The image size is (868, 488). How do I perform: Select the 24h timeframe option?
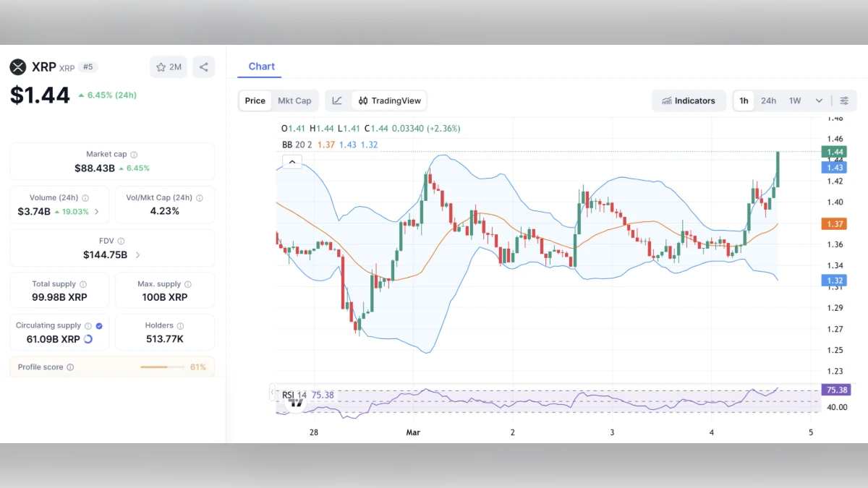click(768, 100)
